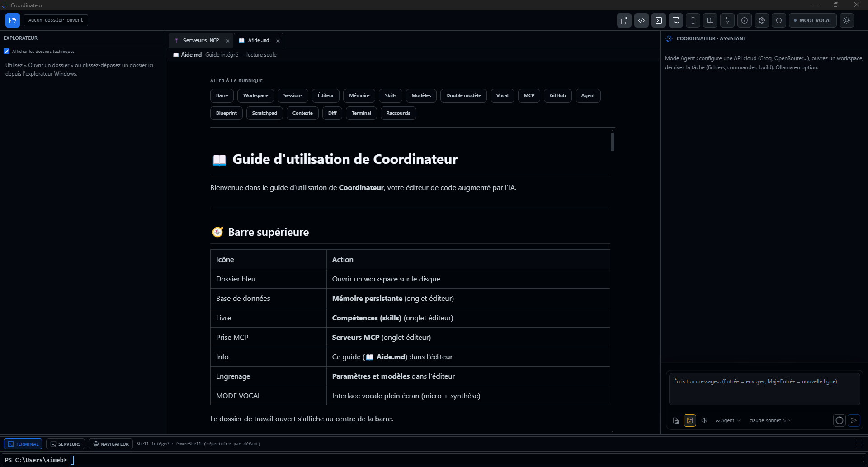This screenshot has height=467, width=868.
Task: Click the reload circular-arrow icon
Action: 779,20
